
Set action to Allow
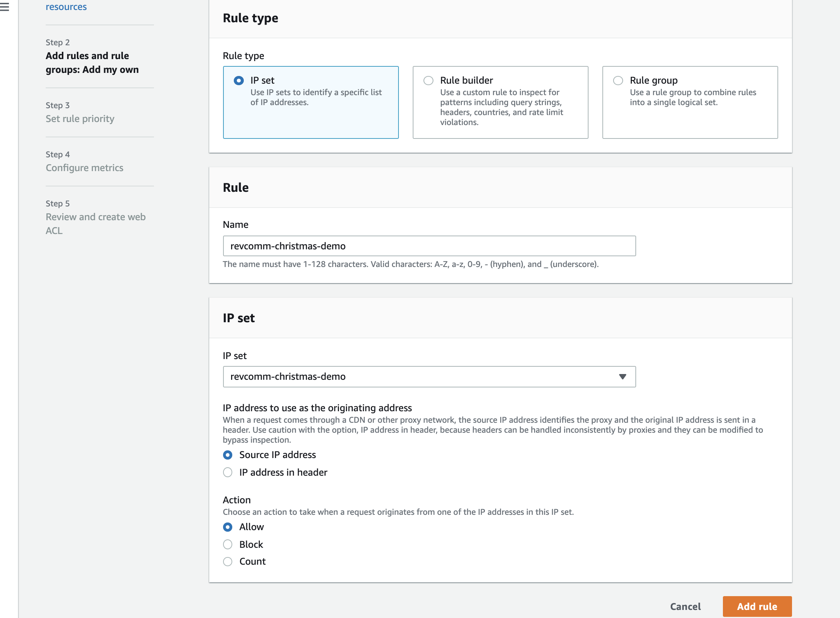tap(228, 527)
